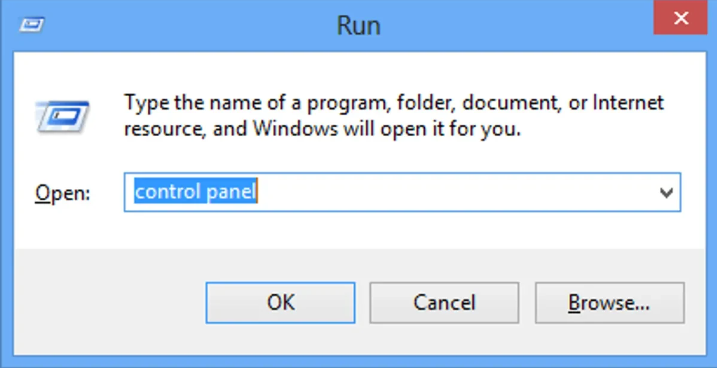Click empty blue title bar area left of Run
Image resolution: width=717 pixels, height=368 pixels.
click(x=183, y=25)
